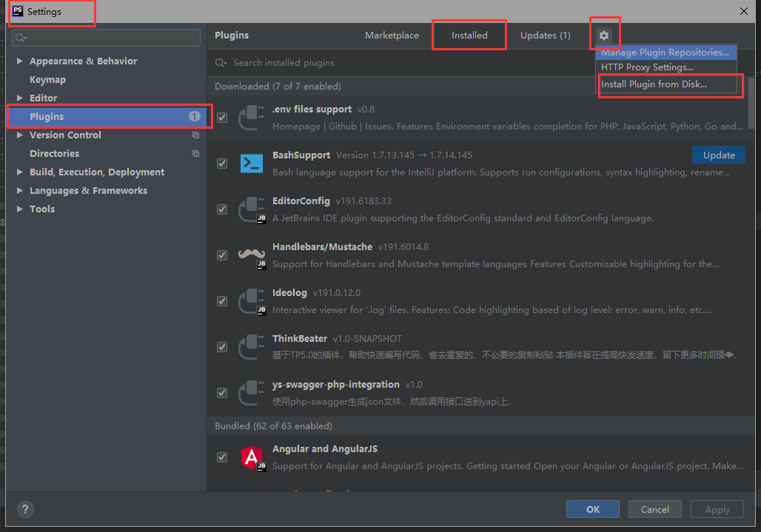The width and height of the screenshot is (761, 532).
Task: Open the Updates (1) tab
Action: [545, 36]
